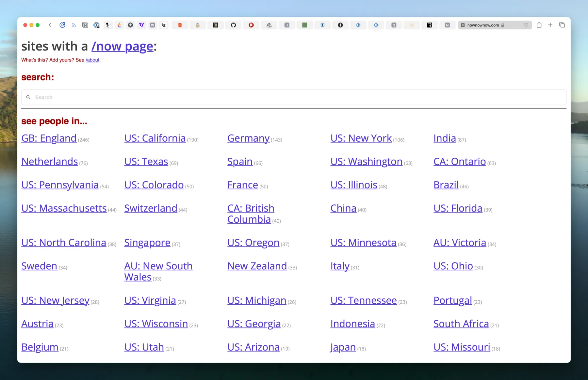
Task: Switch to the GitHub tab
Action: click(233, 25)
